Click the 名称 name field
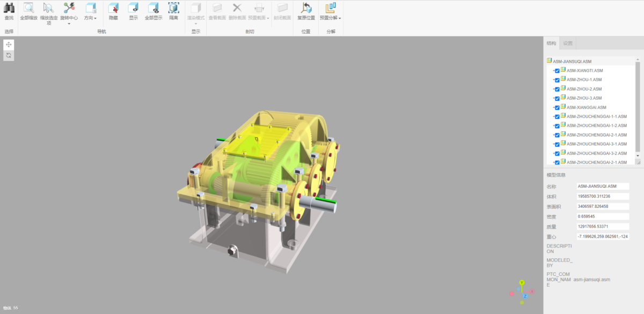 coord(602,186)
